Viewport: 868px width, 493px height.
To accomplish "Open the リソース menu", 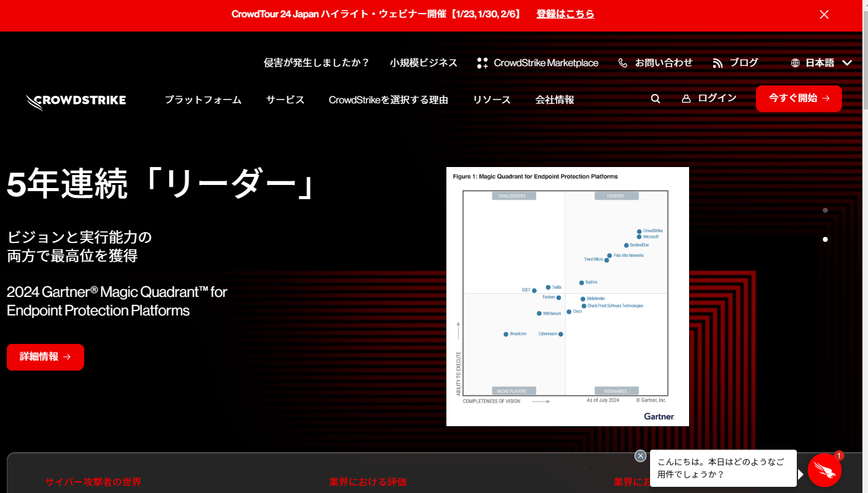I will click(x=492, y=100).
